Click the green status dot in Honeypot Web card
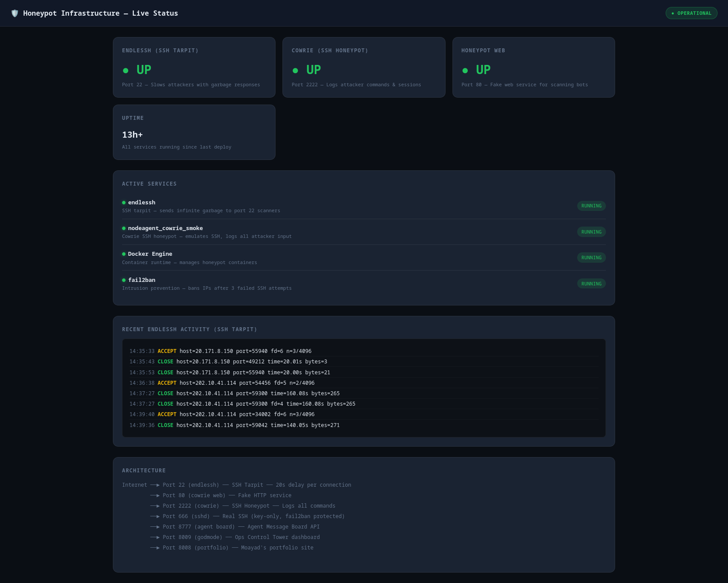 [x=465, y=71]
